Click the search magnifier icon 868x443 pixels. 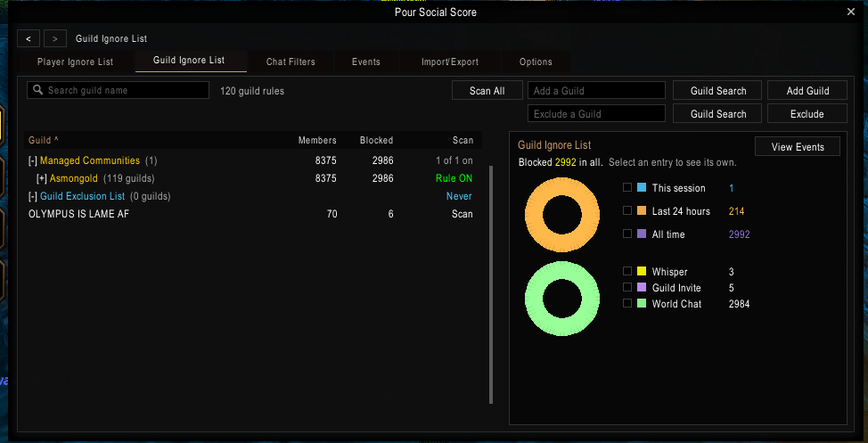38,90
